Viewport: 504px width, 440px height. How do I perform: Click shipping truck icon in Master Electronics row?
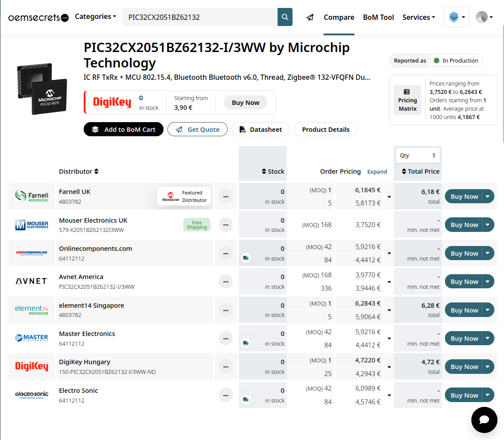coord(246,343)
